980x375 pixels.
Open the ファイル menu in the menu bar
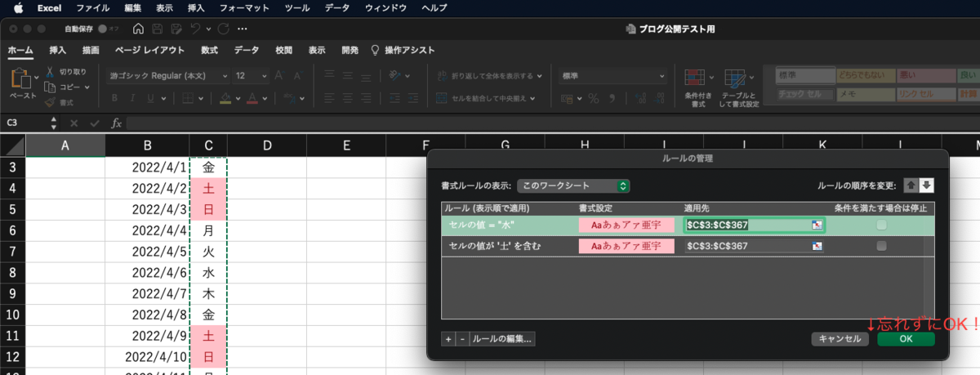(x=92, y=7)
